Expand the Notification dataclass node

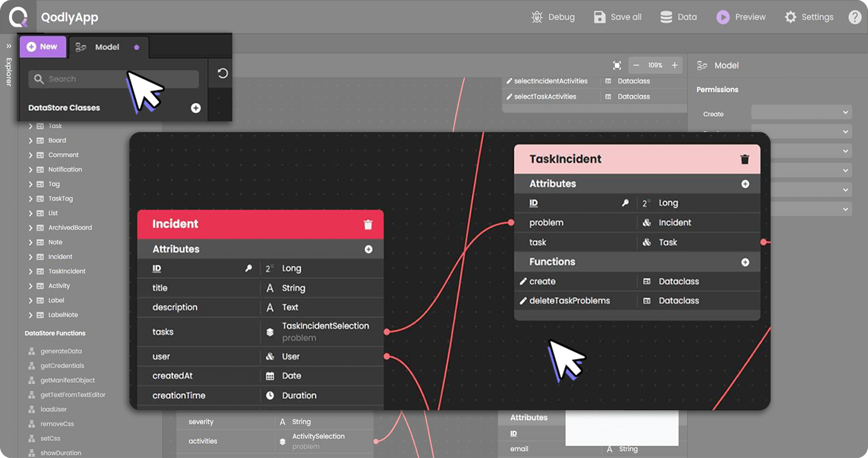coord(30,170)
